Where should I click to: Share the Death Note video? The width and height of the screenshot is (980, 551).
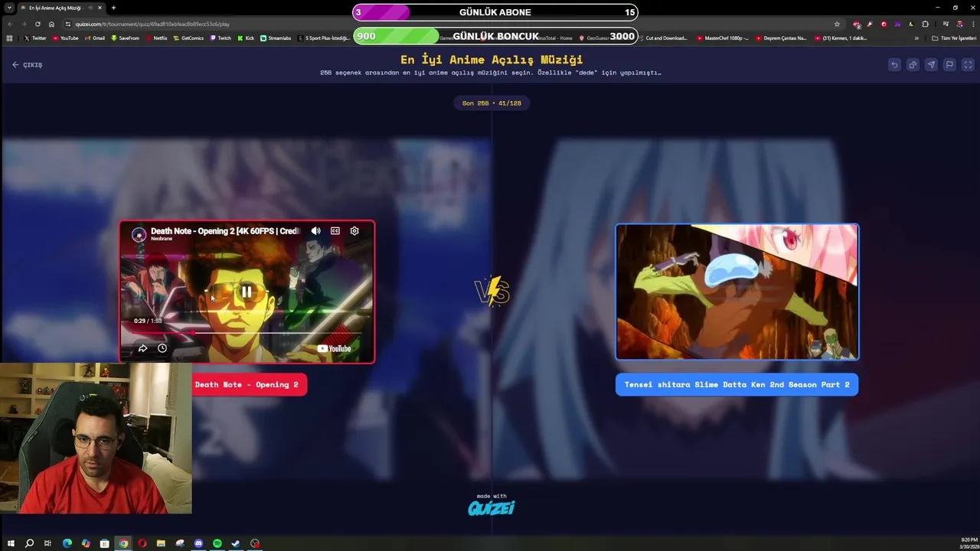pyautogui.click(x=142, y=348)
